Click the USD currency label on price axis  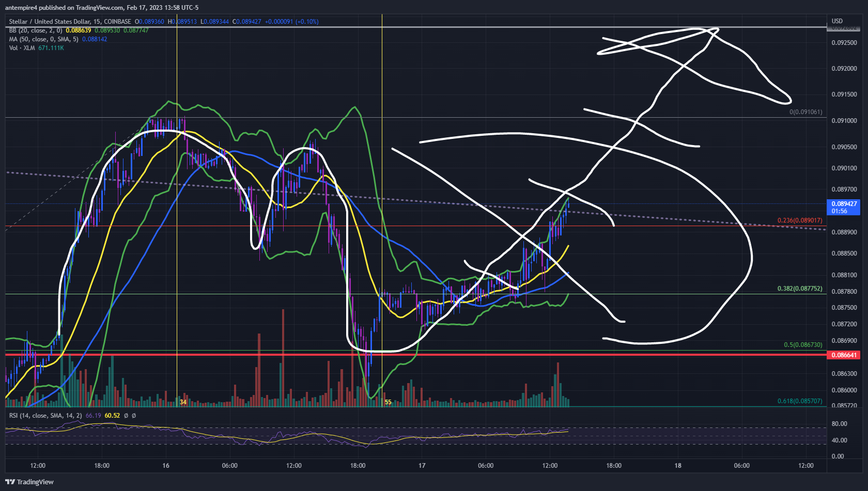837,21
